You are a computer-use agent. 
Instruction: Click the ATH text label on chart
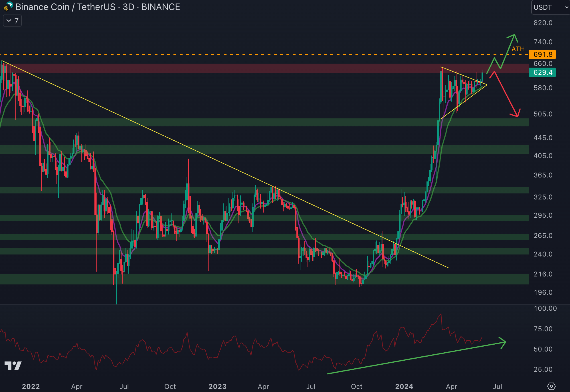[x=518, y=49]
